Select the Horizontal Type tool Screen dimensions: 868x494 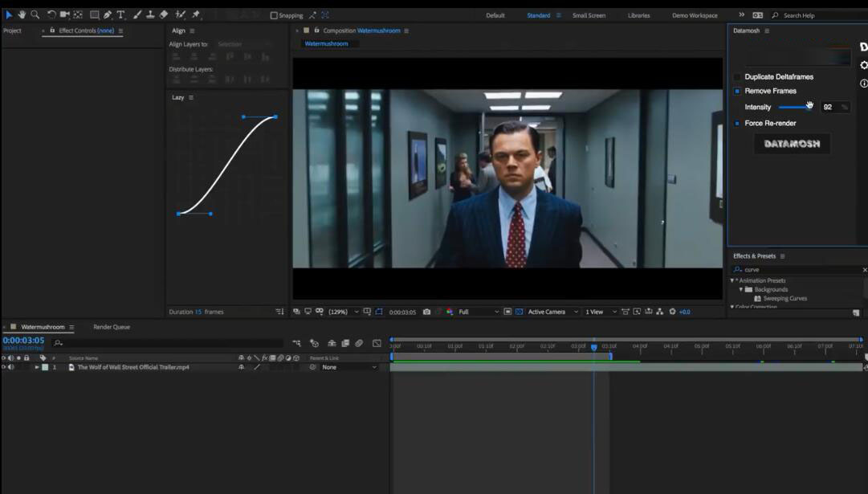[120, 15]
